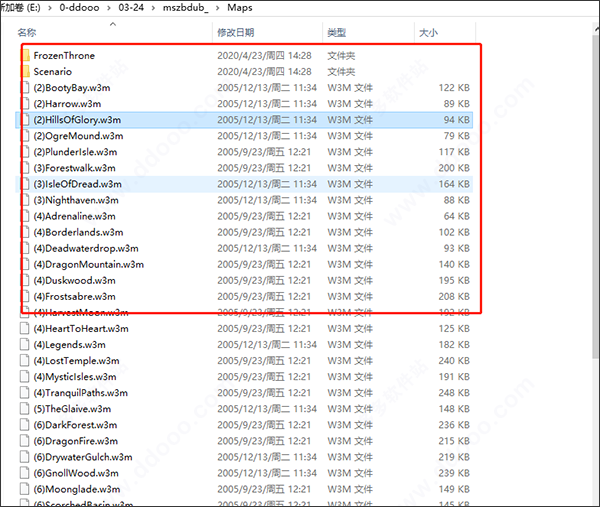
Task: Click the 文件夹 type of Scenario
Action: tap(341, 72)
